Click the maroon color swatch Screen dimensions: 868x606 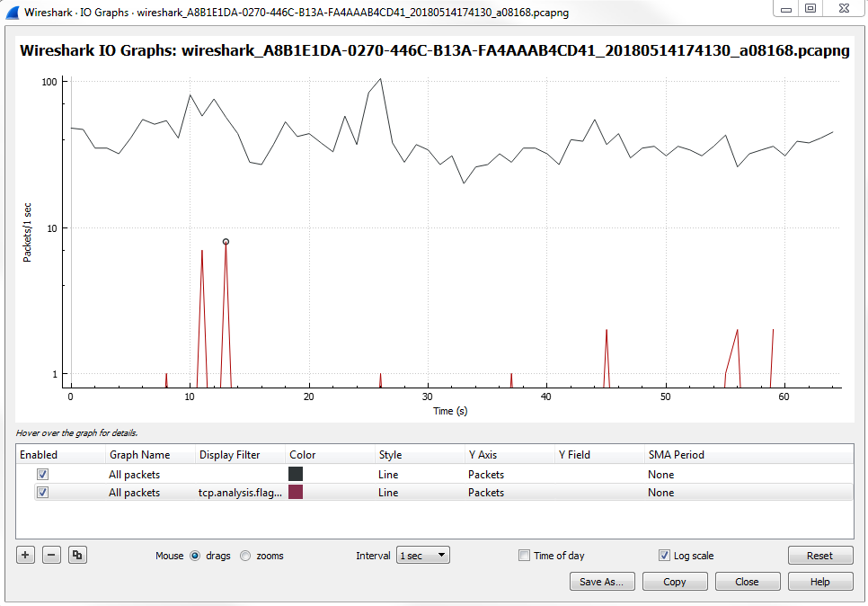pyautogui.click(x=296, y=492)
